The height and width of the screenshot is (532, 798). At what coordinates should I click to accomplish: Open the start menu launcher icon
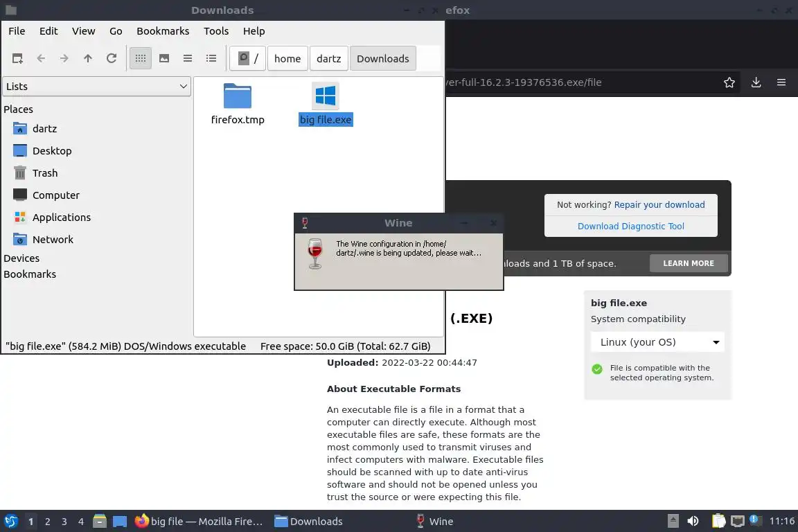coord(10,522)
